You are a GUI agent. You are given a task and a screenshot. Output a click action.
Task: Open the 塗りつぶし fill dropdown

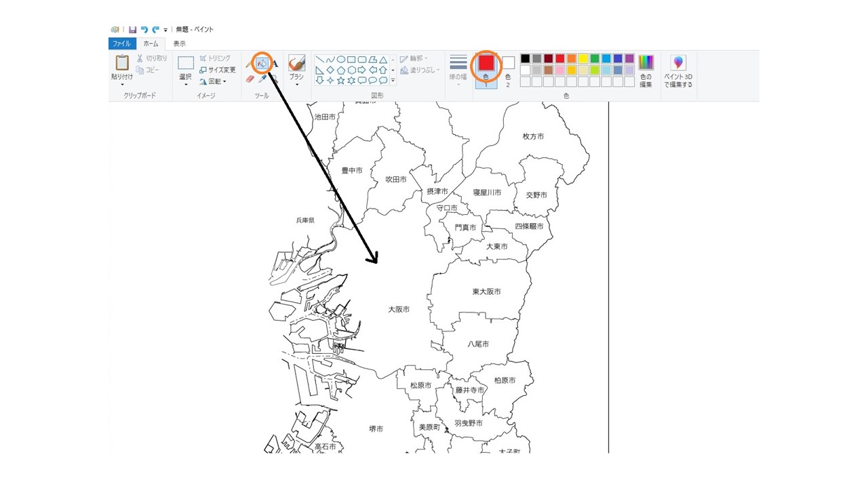(420, 70)
